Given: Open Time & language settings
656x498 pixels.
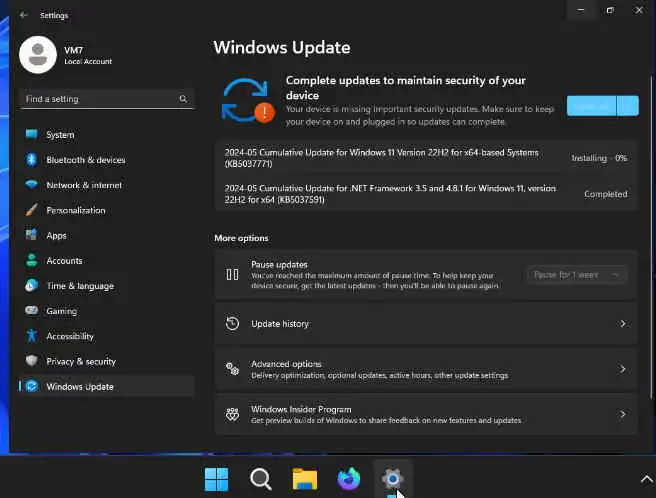Looking at the screenshot, I should click(106, 286).
